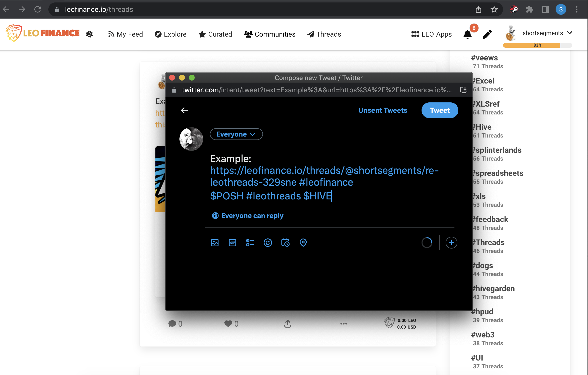The width and height of the screenshot is (588, 375).
Task: Open Communities in the nav bar
Action: click(x=270, y=34)
